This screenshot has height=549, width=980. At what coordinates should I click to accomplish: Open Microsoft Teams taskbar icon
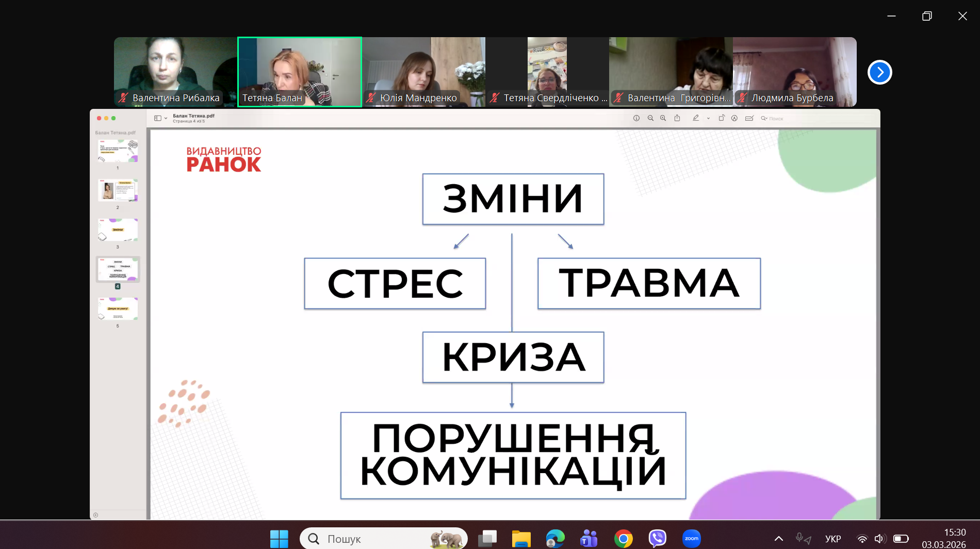tap(589, 539)
